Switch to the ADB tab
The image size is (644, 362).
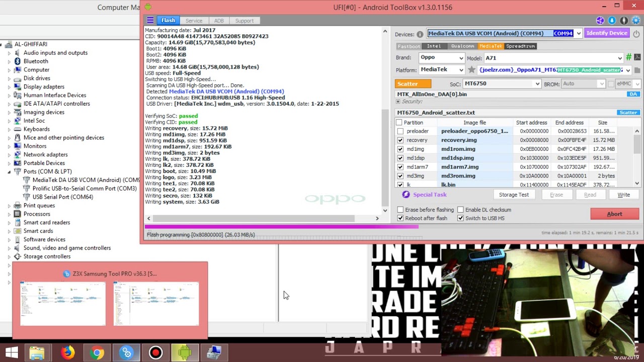(x=219, y=21)
